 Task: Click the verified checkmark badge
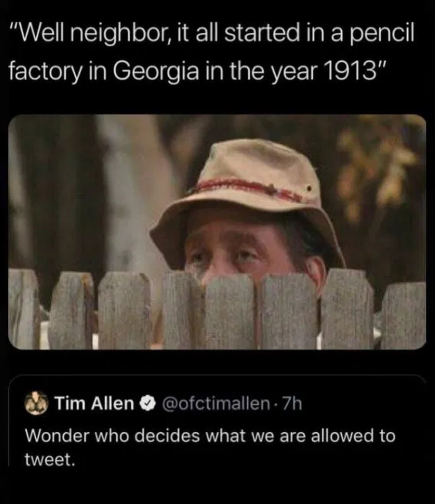[x=148, y=404]
